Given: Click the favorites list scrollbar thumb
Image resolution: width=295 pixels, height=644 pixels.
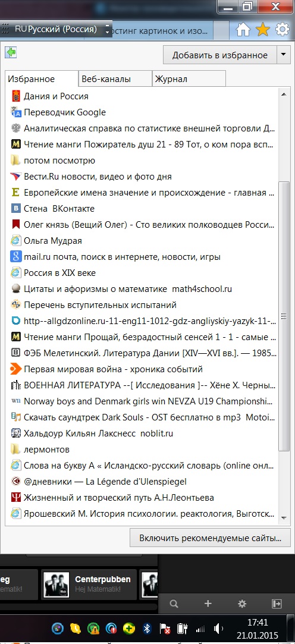Looking at the screenshot, I should pyautogui.click(x=284, y=316).
